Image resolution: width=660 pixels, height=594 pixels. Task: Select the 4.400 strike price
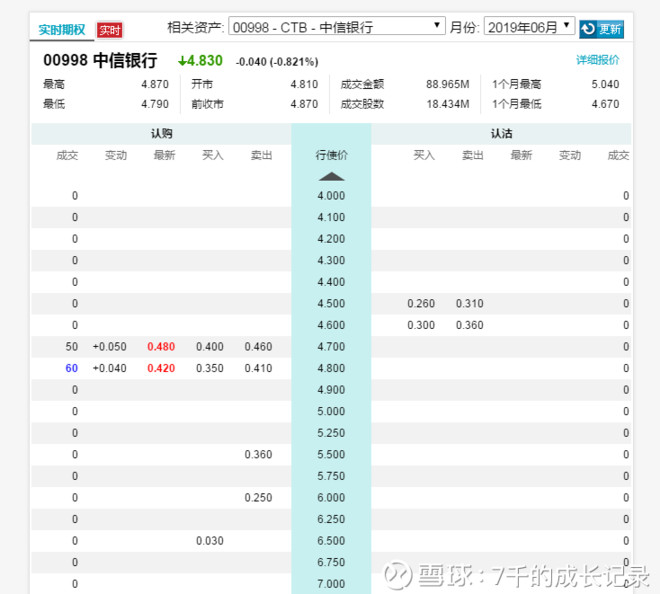[331, 282]
